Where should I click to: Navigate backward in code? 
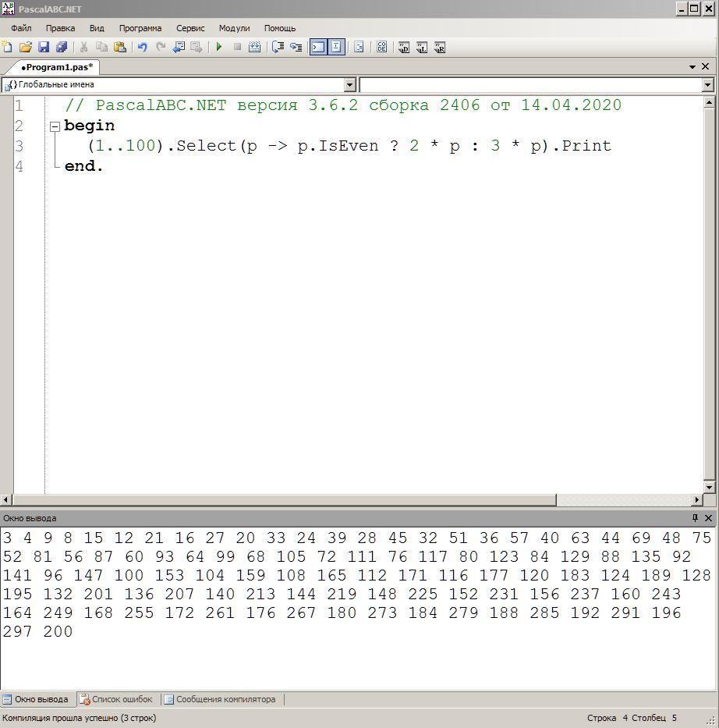coord(179,47)
